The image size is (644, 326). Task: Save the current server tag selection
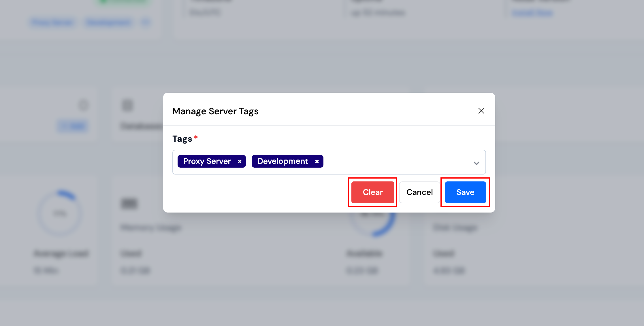point(465,192)
